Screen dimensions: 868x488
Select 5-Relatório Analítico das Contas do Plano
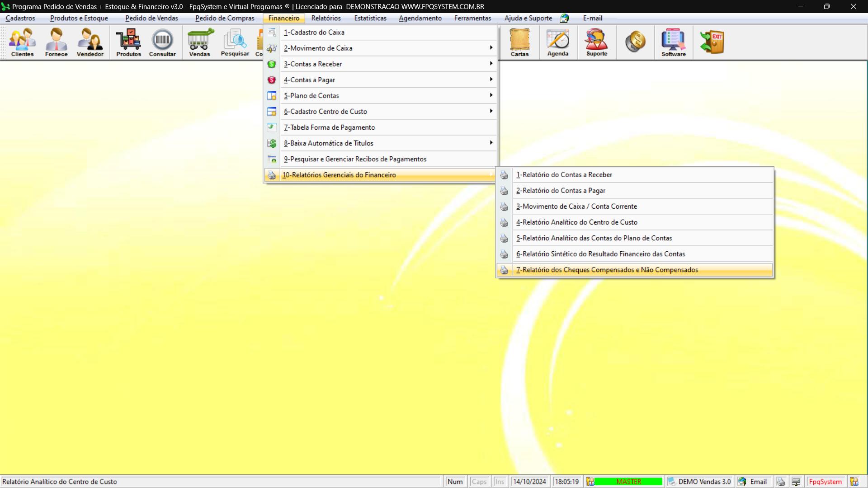coord(635,238)
